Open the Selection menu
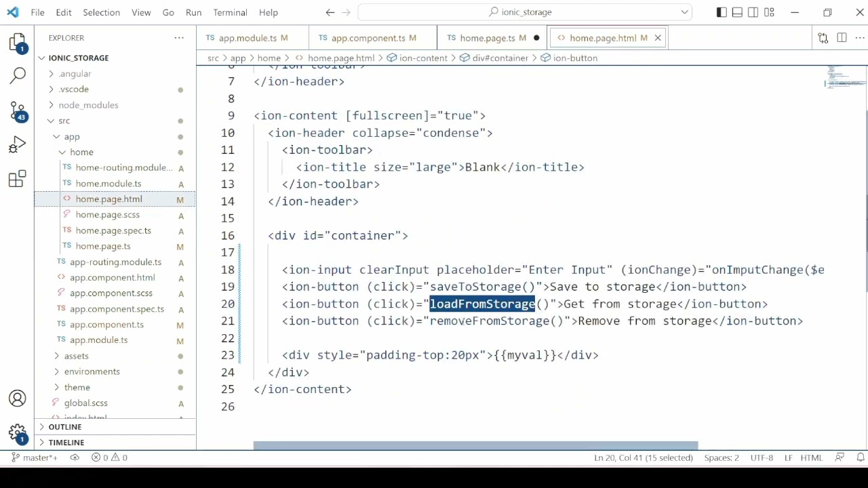This screenshot has height=488, width=868. tap(101, 12)
